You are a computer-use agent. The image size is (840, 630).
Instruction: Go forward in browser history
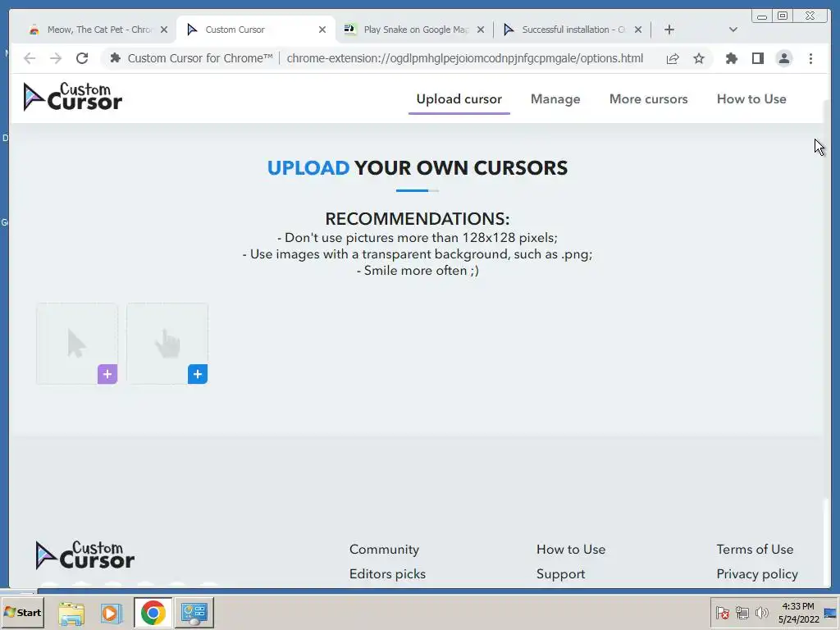(x=56, y=58)
